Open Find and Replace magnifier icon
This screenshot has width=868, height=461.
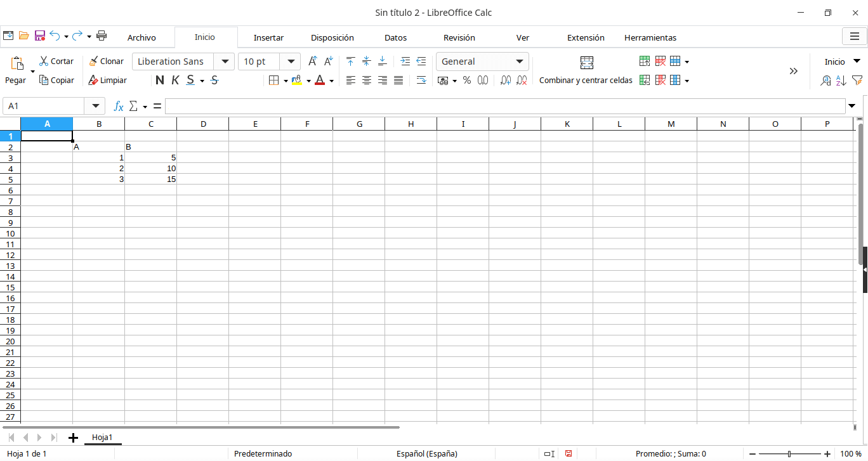click(x=825, y=81)
